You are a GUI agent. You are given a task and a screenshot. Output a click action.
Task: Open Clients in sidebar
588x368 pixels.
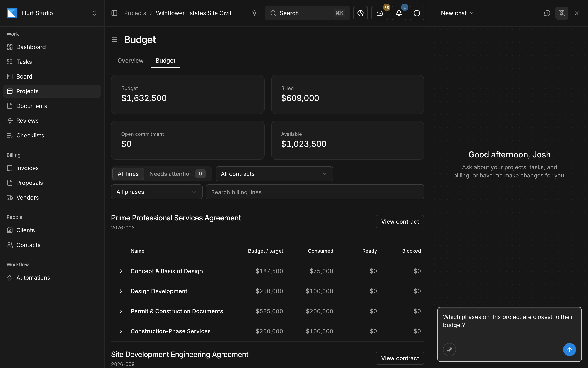tap(52, 230)
